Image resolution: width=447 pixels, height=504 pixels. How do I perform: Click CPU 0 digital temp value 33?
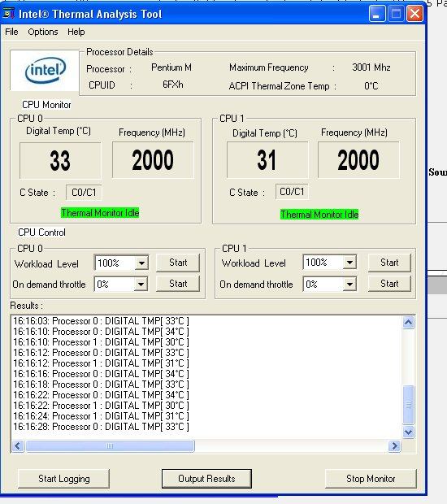pyautogui.click(x=60, y=160)
